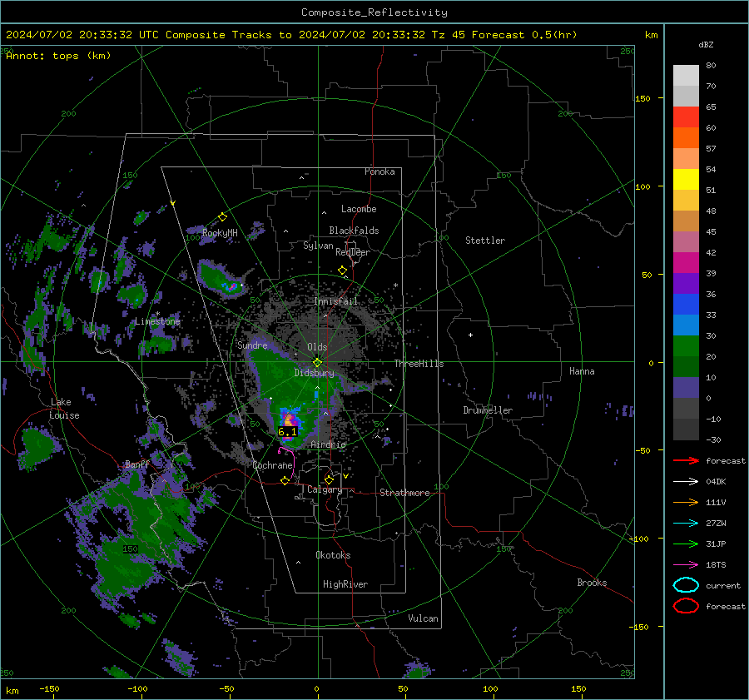Click the Vulcan town label

click(x=423, y=618)
